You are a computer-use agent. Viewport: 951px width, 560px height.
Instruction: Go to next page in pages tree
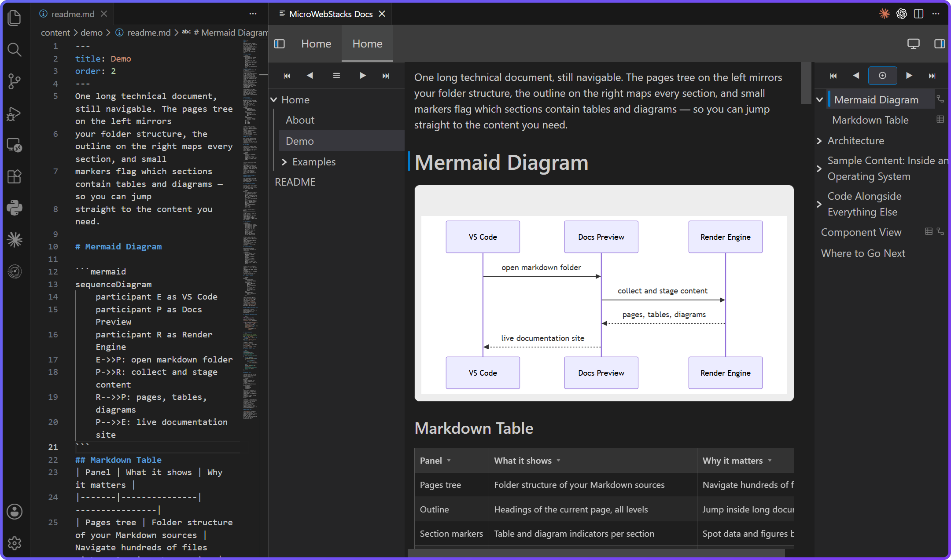362,76
